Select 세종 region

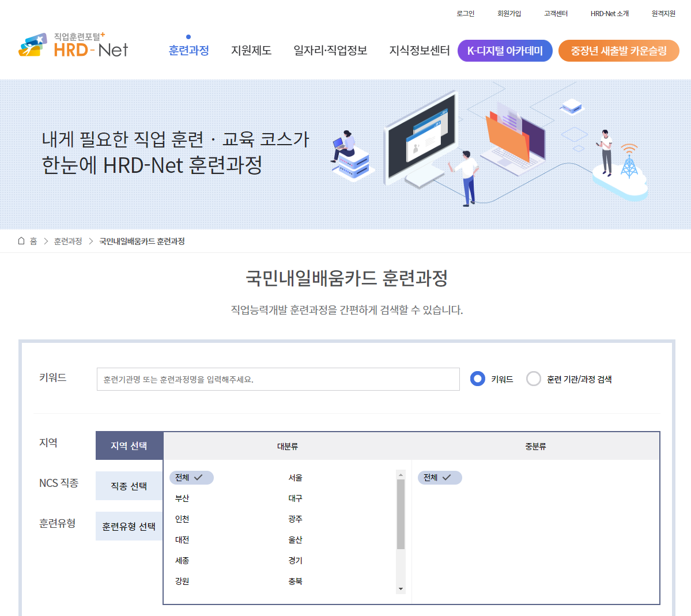pos(182,561)
